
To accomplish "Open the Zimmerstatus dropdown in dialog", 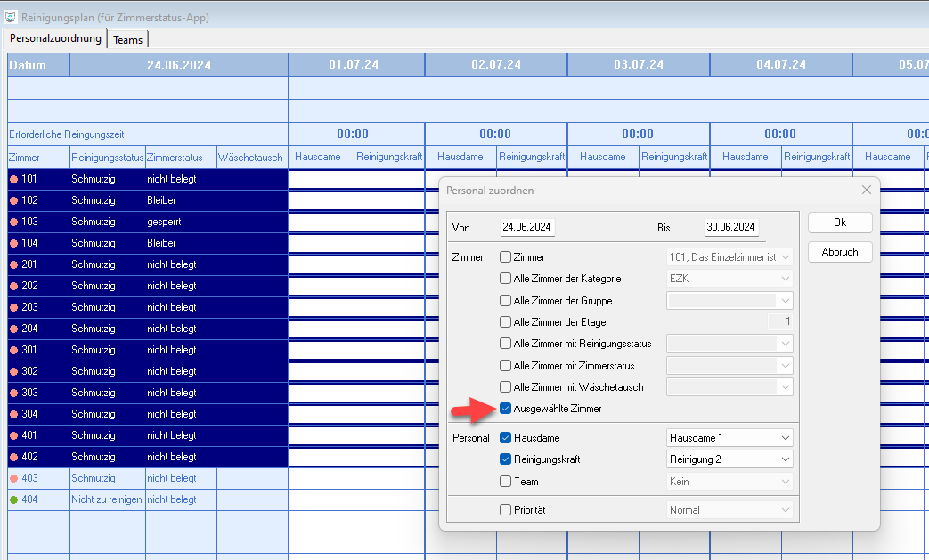I will (x=729, y=366).
